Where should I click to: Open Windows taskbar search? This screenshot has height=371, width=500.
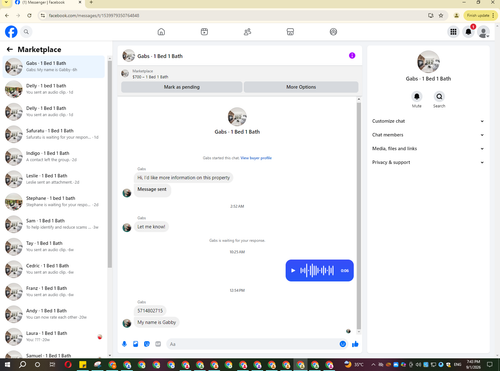[x=22, y=365]
